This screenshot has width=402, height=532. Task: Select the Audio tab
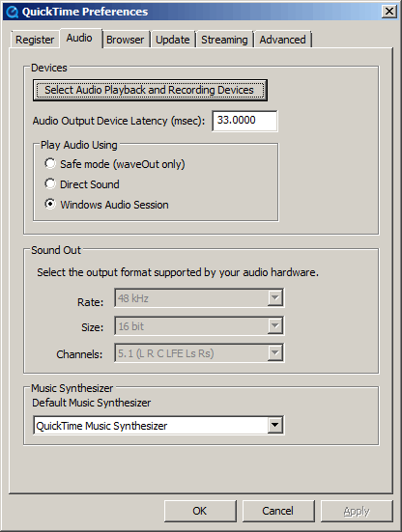(79, 38)
